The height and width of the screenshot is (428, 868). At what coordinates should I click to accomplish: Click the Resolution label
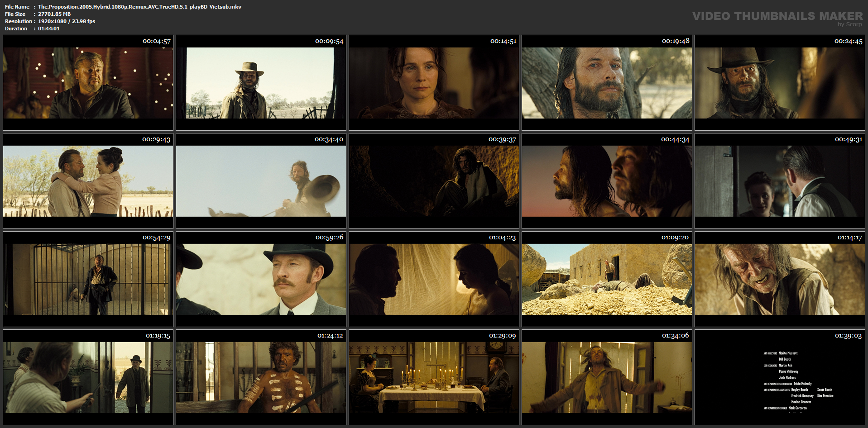[x=19, y=21]
